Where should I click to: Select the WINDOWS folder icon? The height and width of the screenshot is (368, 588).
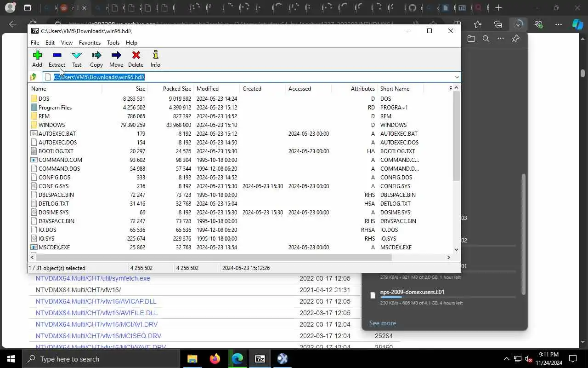(x=34, y=125)
